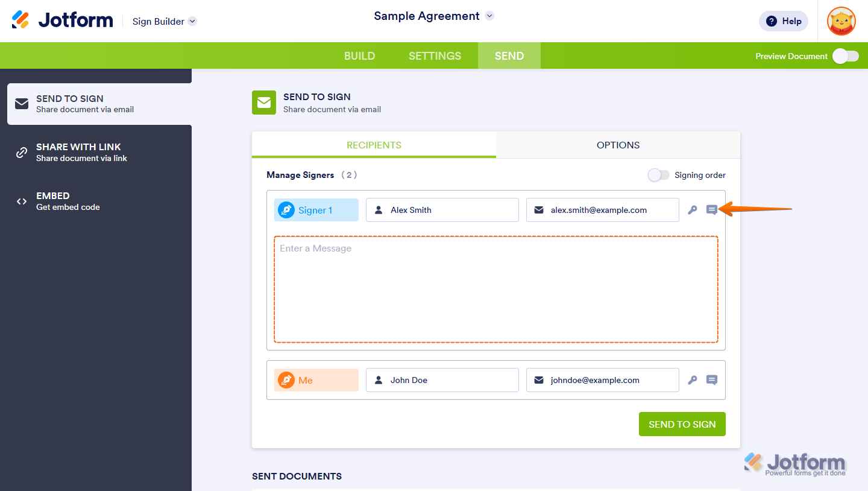This screenshot has width=868, height=491.
Task: Click the green envelope icon next to SEND TO SIGN heading
Action: tap(263, 103)
